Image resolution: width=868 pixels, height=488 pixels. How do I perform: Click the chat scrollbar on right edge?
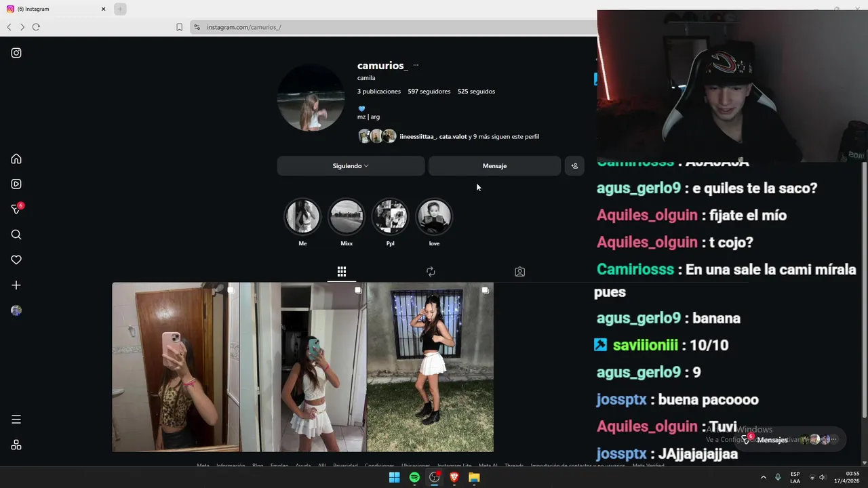click(x=865, y=290)
